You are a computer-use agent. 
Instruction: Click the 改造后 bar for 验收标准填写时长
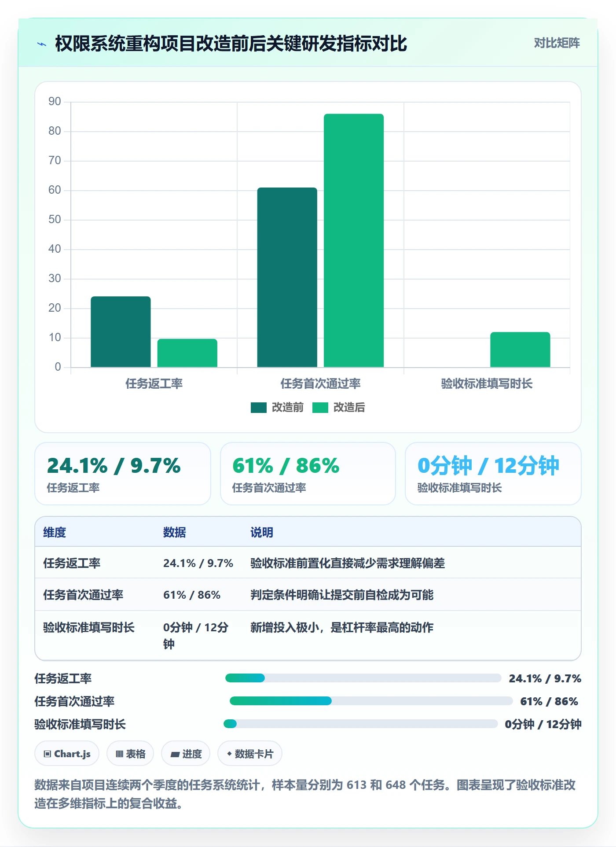tap(520, 350)
